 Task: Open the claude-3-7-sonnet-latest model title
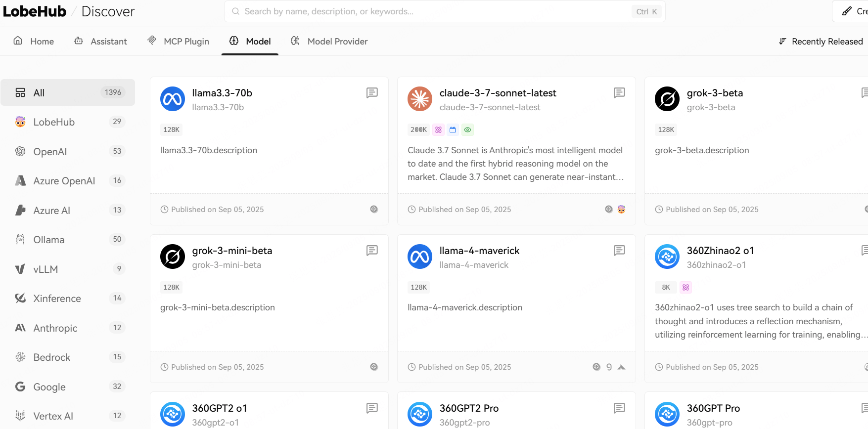coord(498,93)
